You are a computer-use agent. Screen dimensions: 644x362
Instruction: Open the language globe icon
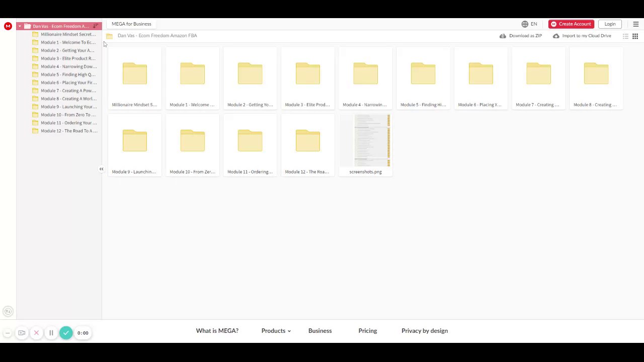(x=525, y=24)
